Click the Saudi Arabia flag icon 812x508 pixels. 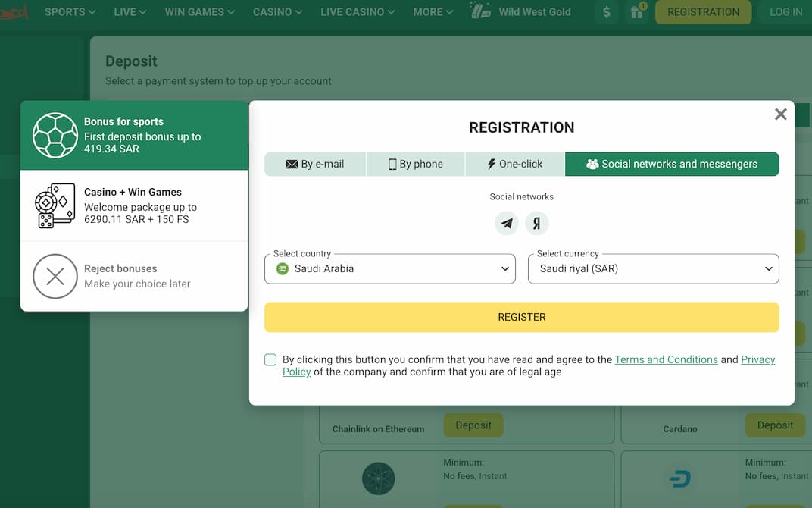pyautogui.click(x=283, y=268)
